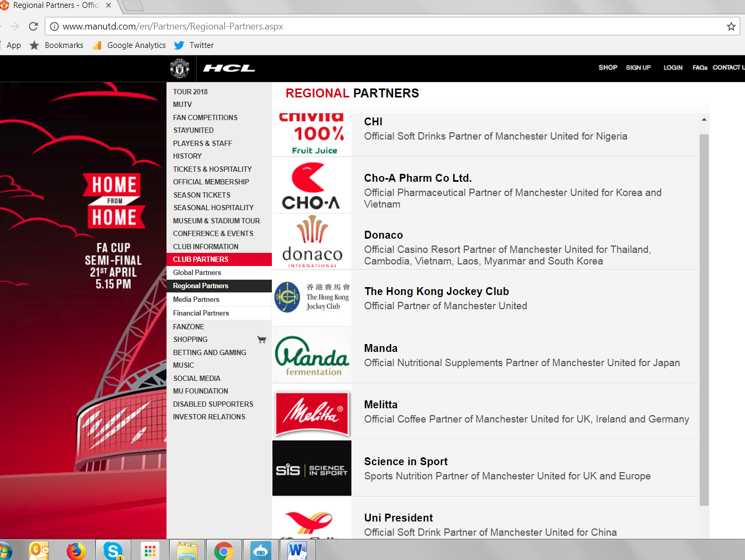Launch Skype from the taskbar
The height and width of the screenshot is (560, 745).
click(113, 551)
